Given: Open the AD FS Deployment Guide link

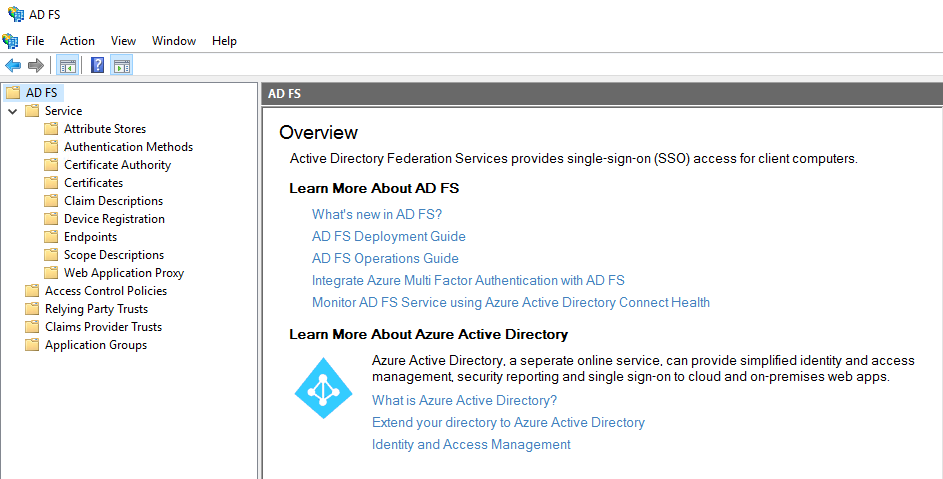Looking at the screenshot, I should (389, 236).
